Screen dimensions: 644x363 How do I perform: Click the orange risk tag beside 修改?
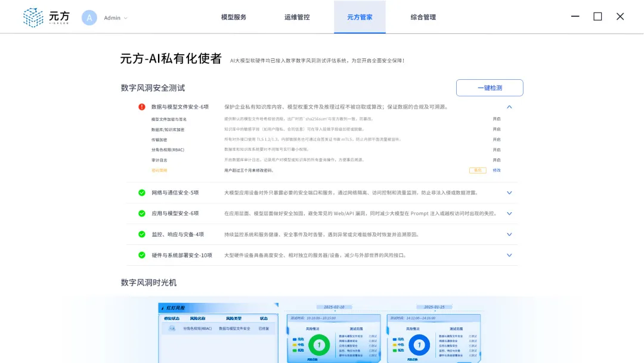coord(478,170)
